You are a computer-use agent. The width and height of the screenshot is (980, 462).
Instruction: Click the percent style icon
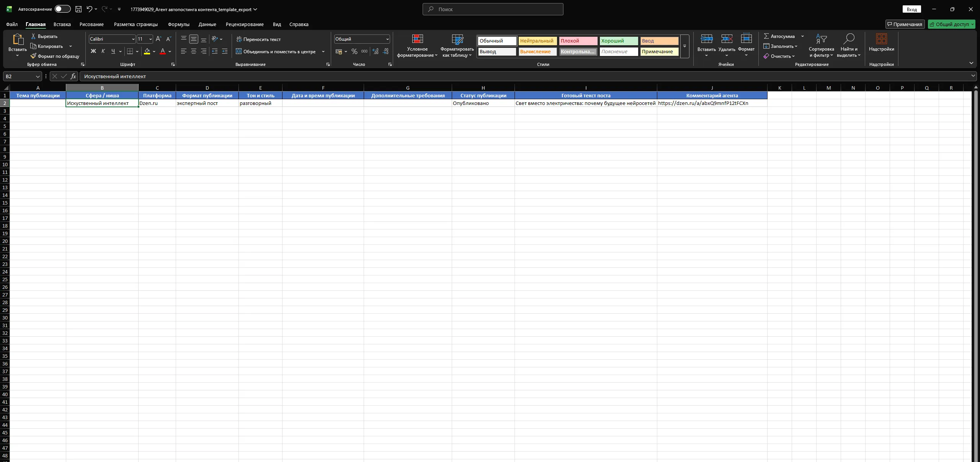click(x=354, y=51)
